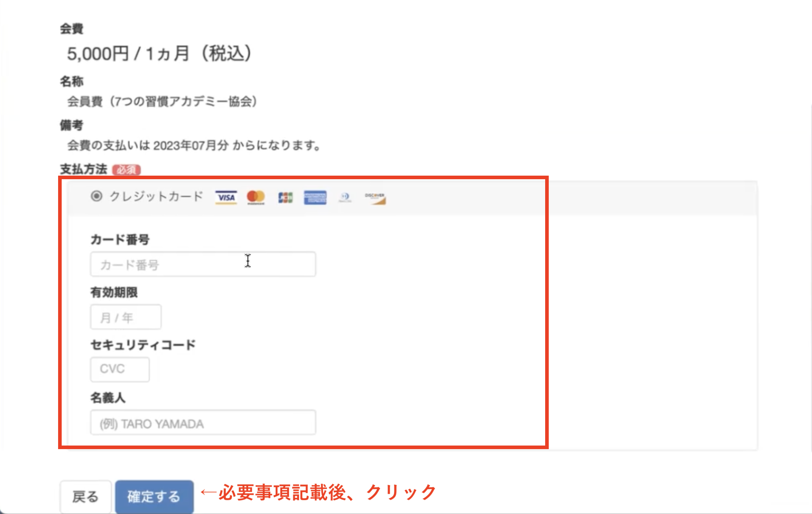Viewport: 812px width, 514px height.
Task: Focus the TARO YAMADA cardholder name field
Action: (203, 423)
